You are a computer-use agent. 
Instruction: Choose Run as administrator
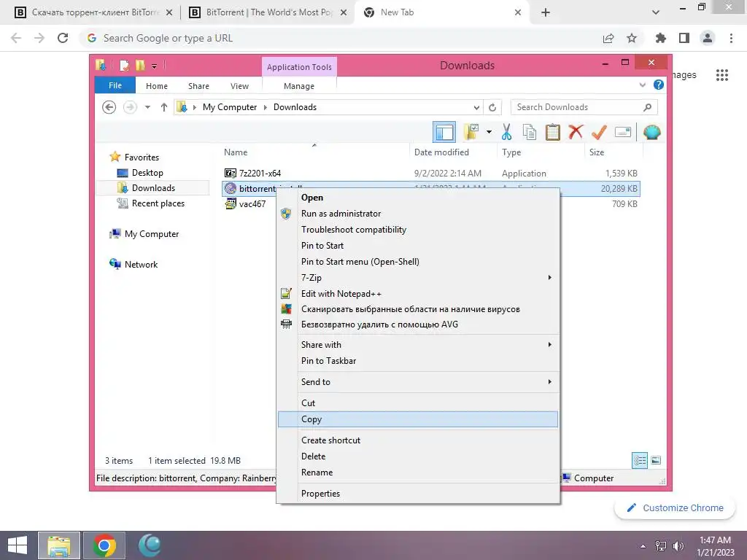click(418, 214)
